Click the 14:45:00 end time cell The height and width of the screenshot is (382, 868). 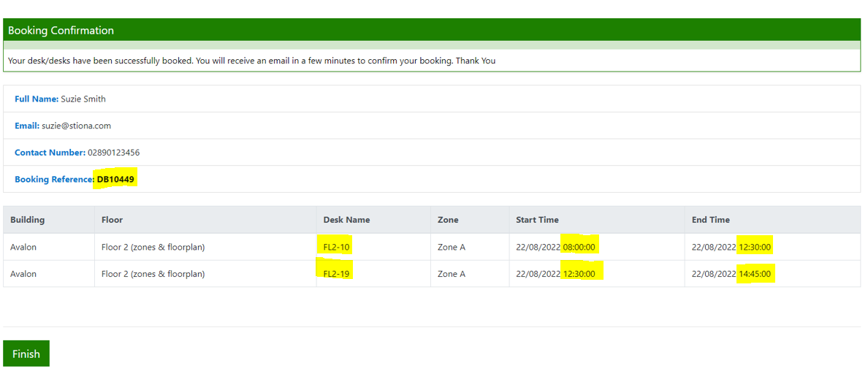pos(755,274)
